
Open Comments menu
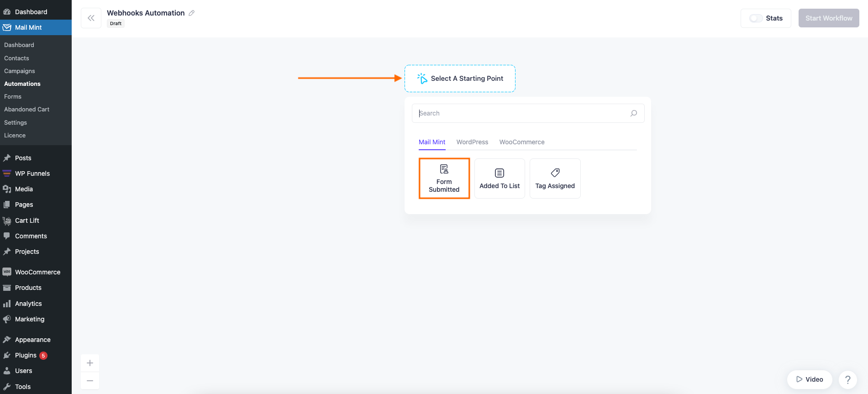pyautogui.click(x=36, y=236)
